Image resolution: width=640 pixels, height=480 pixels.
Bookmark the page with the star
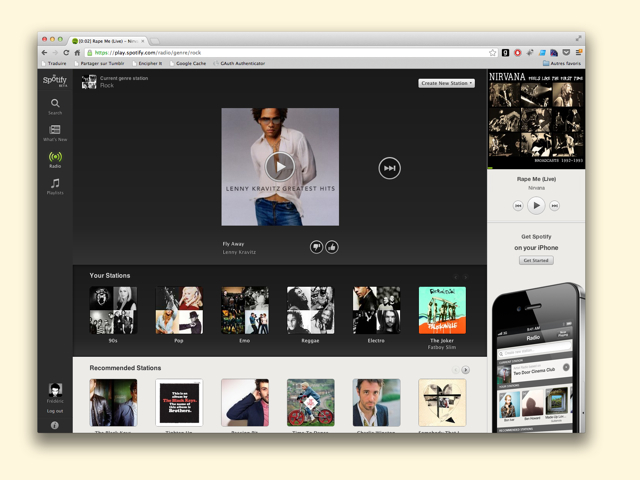493,53
